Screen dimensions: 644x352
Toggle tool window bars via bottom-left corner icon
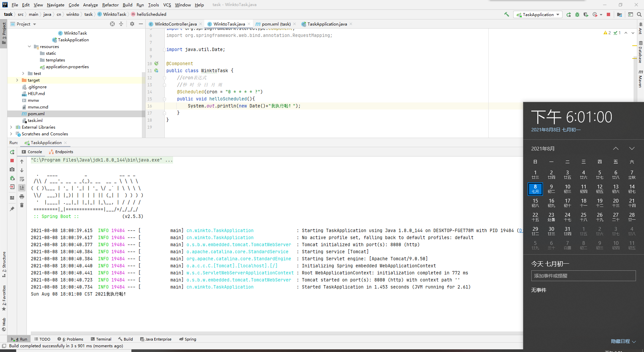tap(4, 346)
